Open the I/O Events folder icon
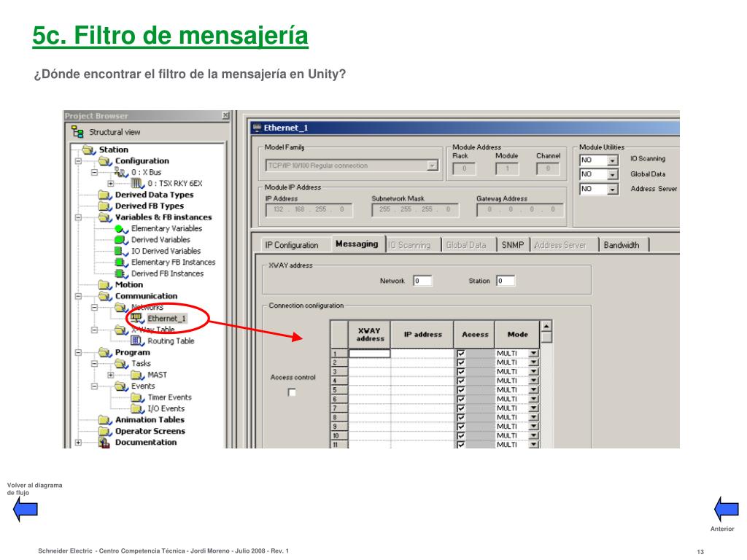Screen dimensions: 747x560 point(138,408)
